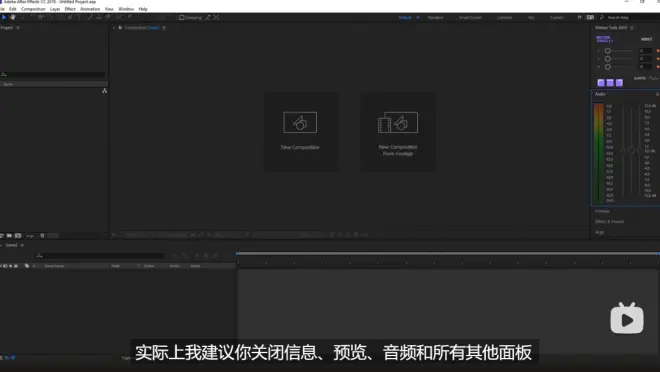Click the New Composition button

(301, 131)
